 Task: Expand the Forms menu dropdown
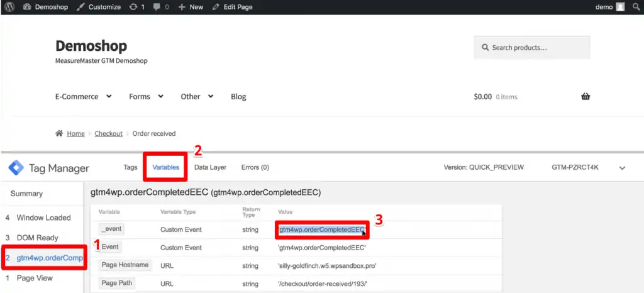click(160, 97)
